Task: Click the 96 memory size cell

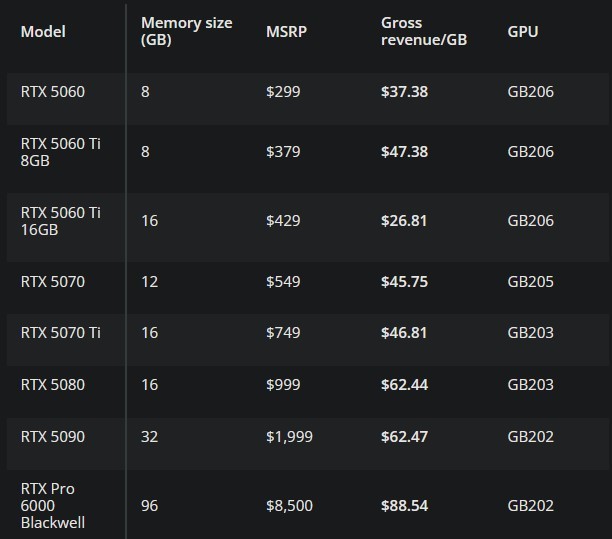Action: point(150,506)
